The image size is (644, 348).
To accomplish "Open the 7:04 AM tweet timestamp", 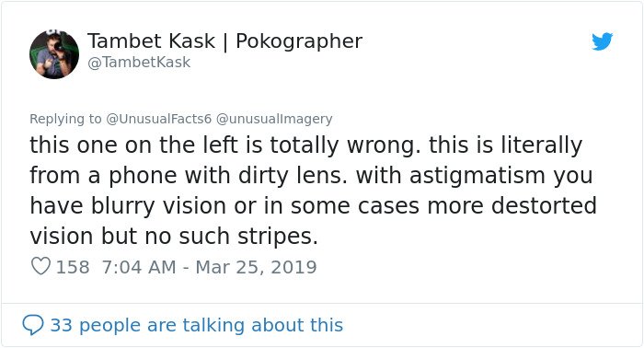I will 139,267.
